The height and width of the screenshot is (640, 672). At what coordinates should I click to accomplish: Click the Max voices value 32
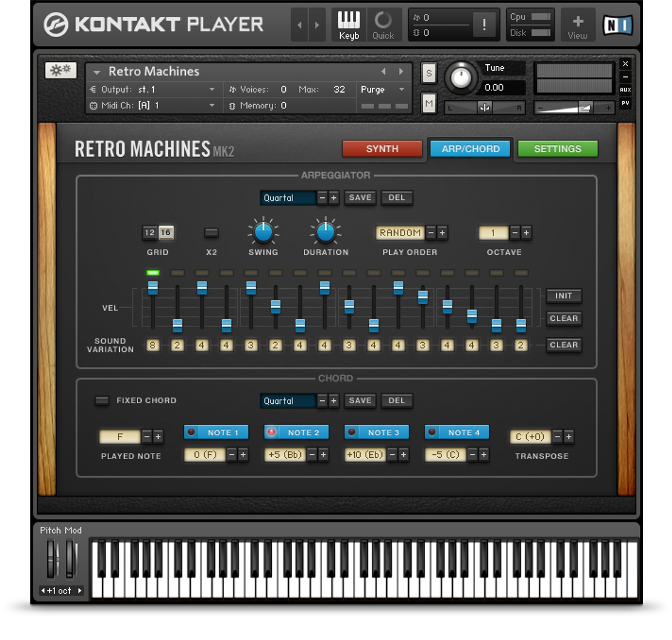pos(340,90)
